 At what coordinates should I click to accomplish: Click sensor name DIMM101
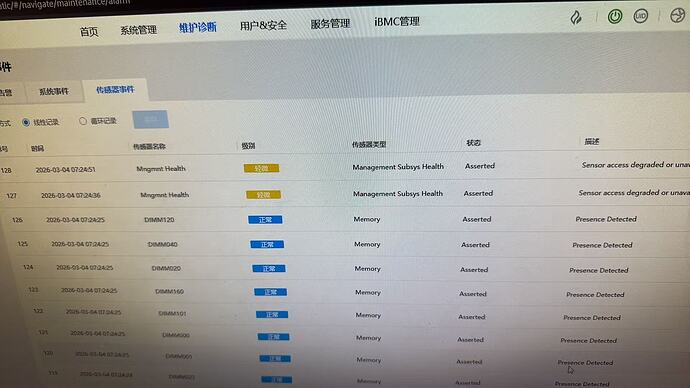[172, 314]
